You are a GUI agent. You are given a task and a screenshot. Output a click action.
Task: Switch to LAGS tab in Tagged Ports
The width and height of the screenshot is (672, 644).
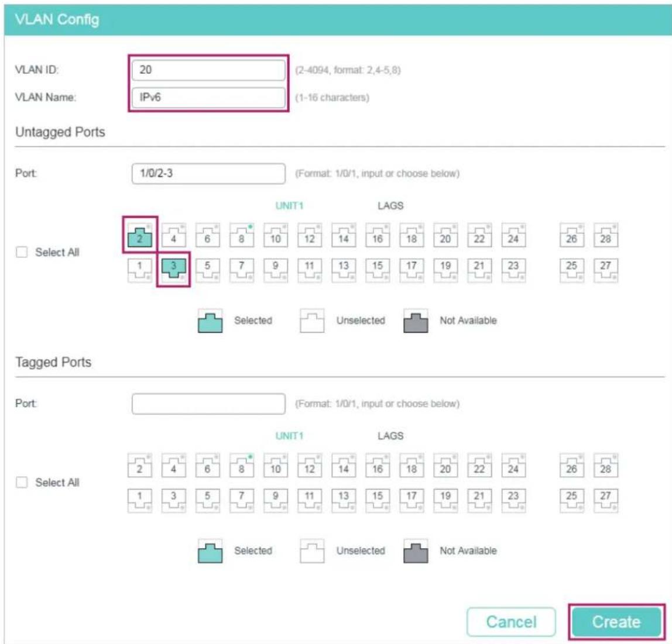(x=390, y=436)
